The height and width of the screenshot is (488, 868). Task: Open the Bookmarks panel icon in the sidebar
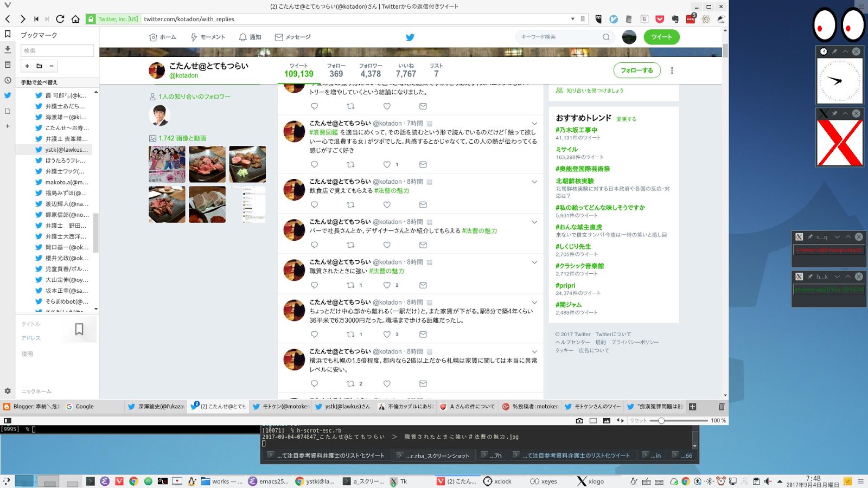click(8, 34)
